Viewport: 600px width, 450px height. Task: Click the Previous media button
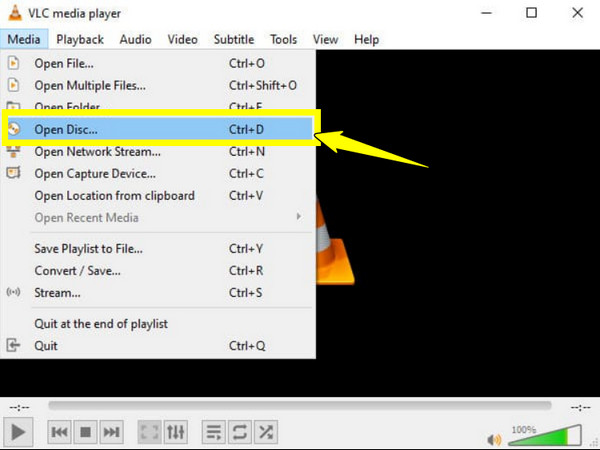(59, 432)
